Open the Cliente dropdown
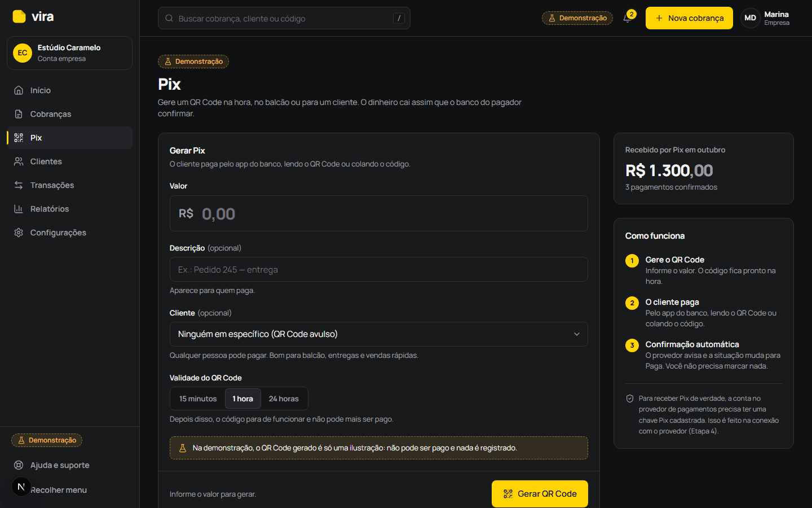 [379, 334]
